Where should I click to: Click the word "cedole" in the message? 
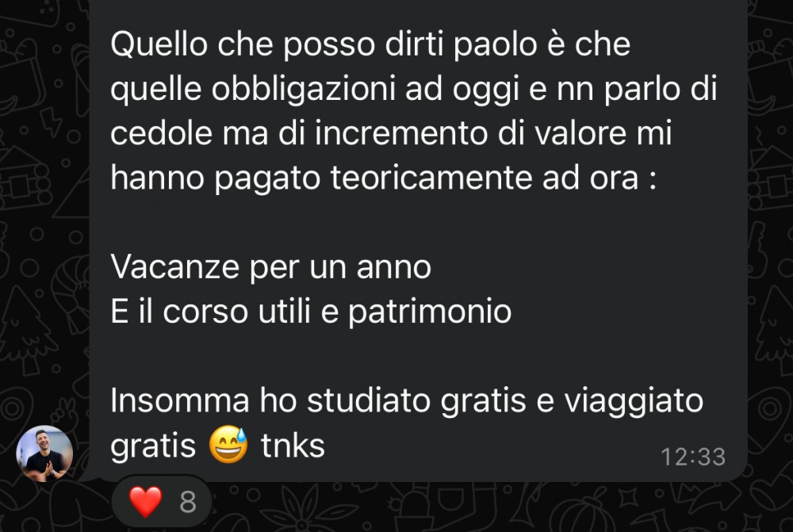point(161,133)
